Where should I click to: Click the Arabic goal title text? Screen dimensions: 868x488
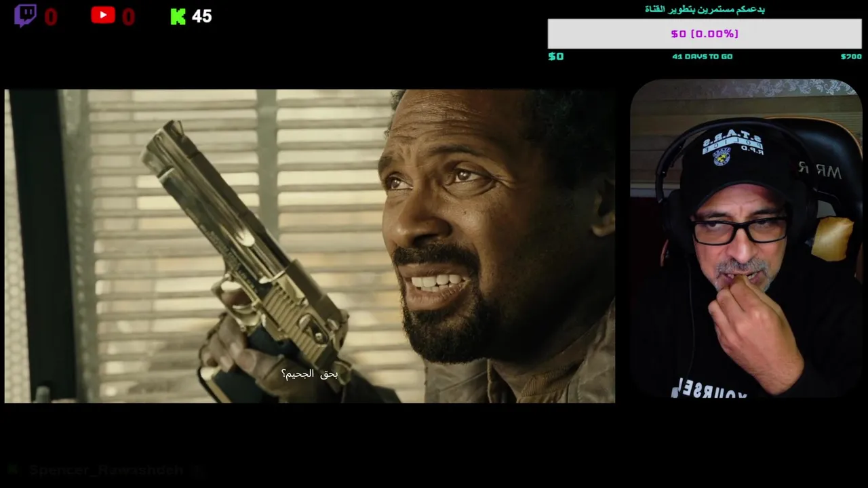click(705, 9)
